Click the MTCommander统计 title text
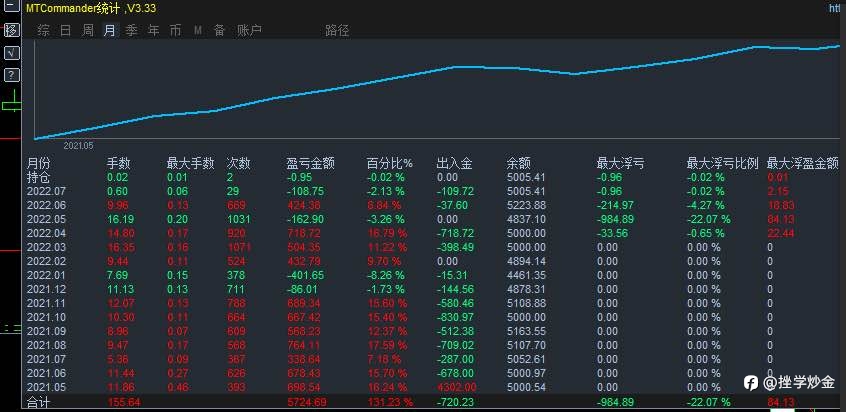 [73, 8]
